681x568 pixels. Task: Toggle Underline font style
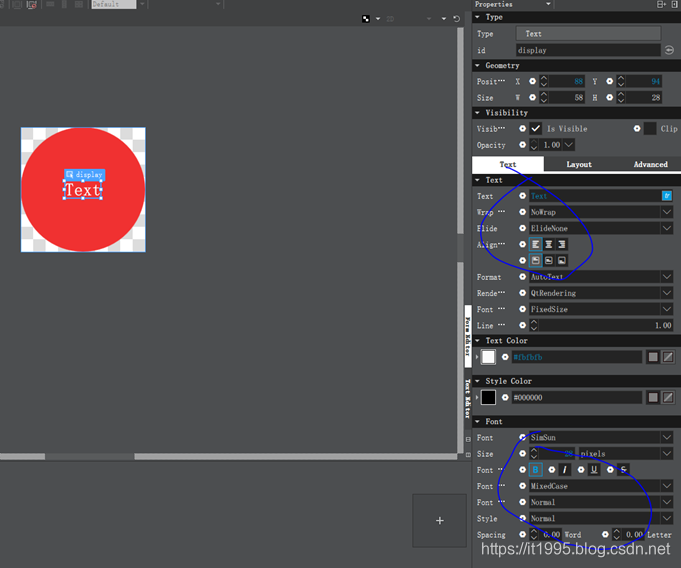pos(594,470)
